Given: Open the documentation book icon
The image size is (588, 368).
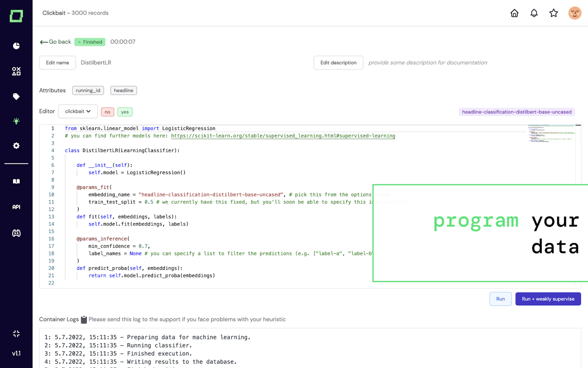Looking at the screenshot, I should point(16,181).
